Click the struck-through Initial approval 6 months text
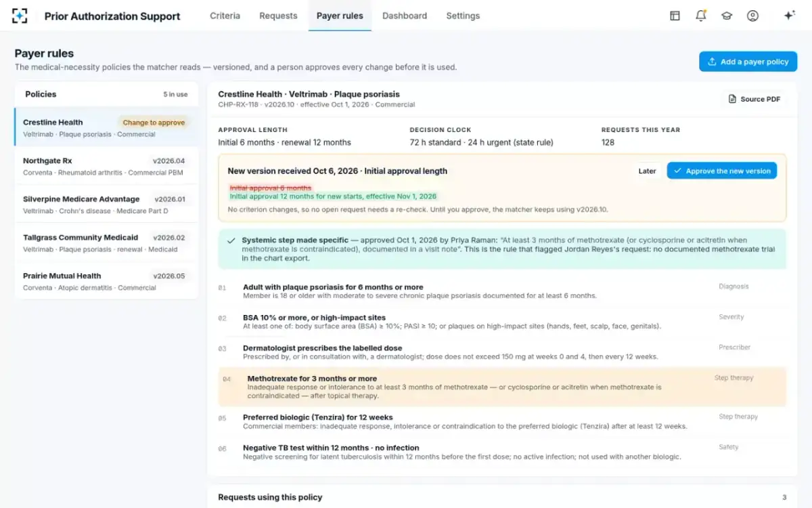This screenshot has width=812, height=508. [270, 188]
